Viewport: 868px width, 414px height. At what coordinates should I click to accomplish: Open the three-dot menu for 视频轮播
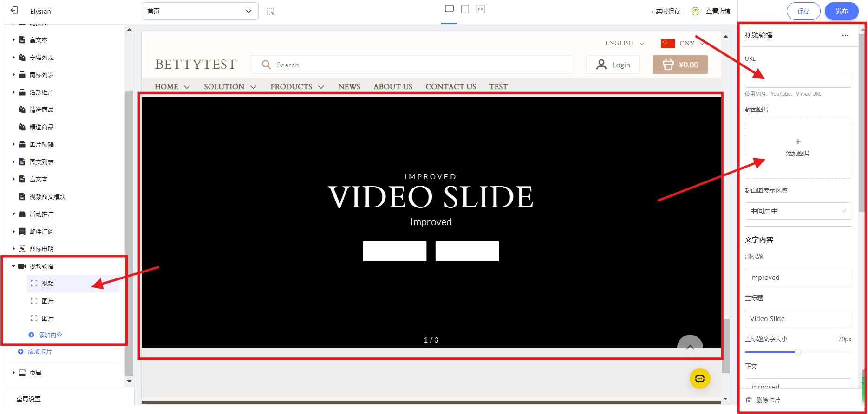[845, 35]
